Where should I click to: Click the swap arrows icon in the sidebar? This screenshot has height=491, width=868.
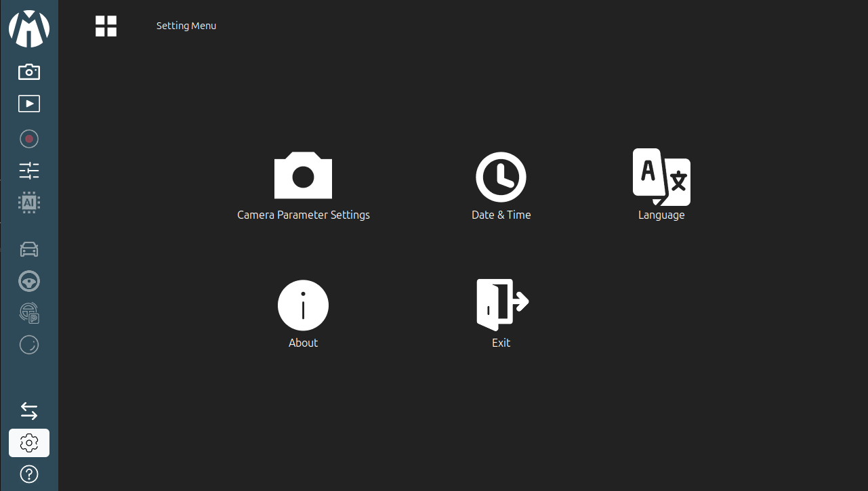29,410
